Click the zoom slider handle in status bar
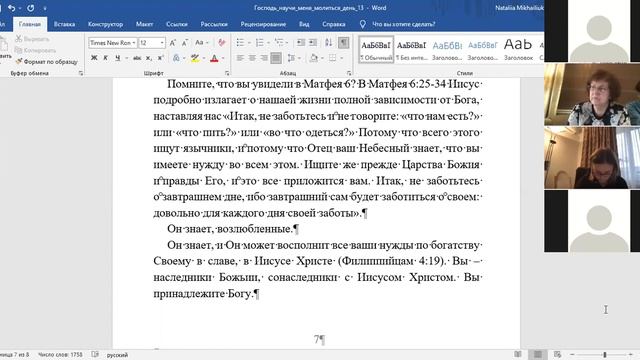 pyautogui.click(x=605, y=354)
